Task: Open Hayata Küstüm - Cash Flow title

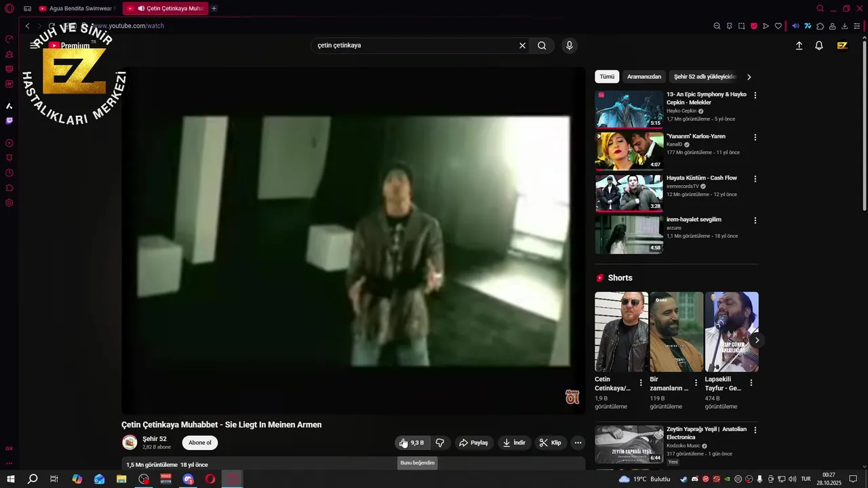Action: tap(702, 178)
